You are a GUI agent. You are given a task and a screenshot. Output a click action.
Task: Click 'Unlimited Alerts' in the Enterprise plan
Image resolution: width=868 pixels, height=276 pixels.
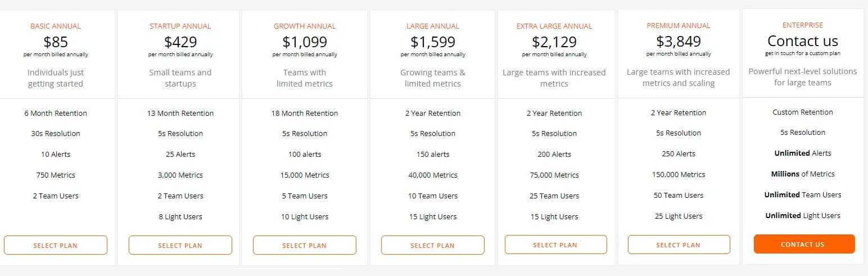point(803,153)
